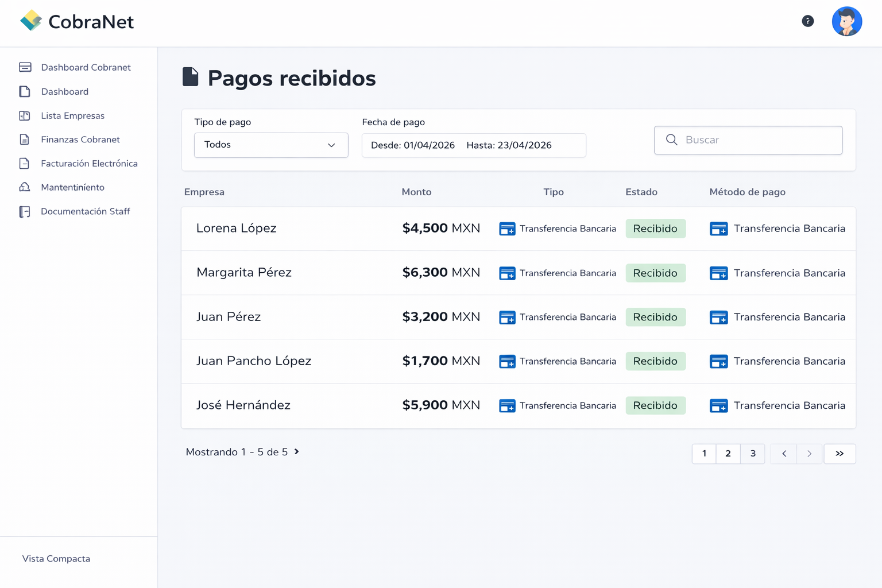Click the next page arrow button
882x588 pixels.
pos(809,454)
